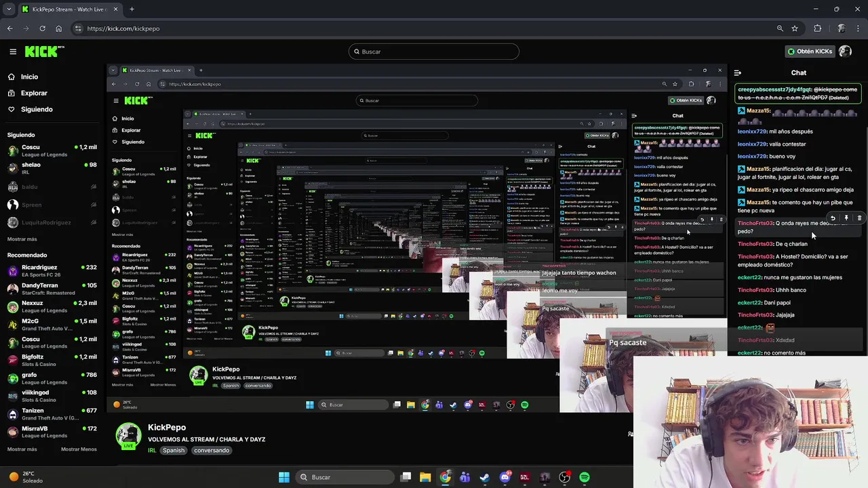Open Nexxuz recommended channel

(x=52, y=306)
